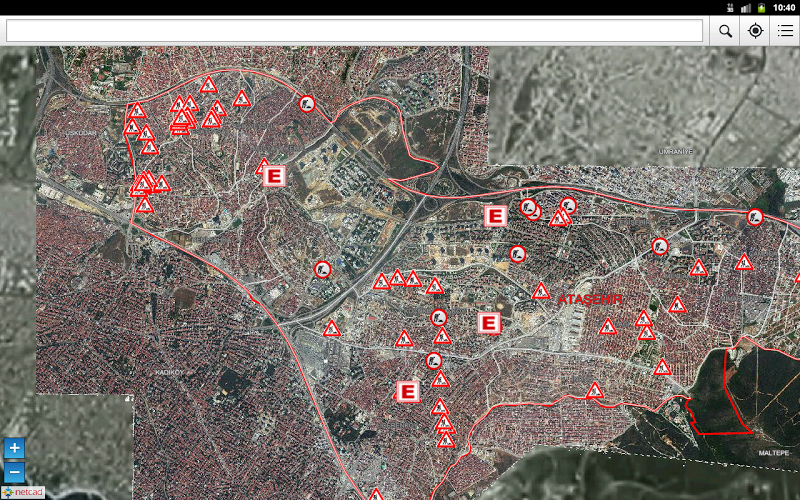Tap the 10:40 clock in status bar
This screenshot has height=500, width=800.
[784, 7]
